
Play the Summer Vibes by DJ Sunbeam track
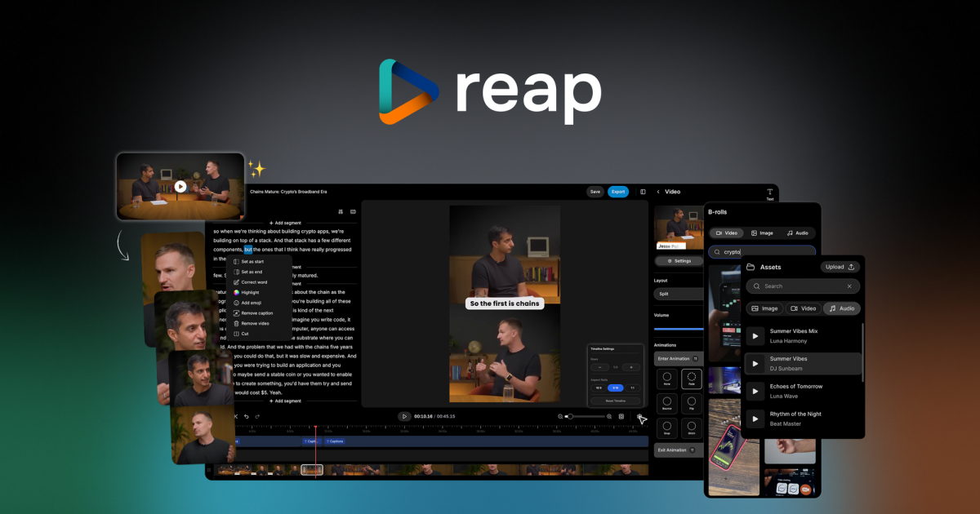click(755, 363)
